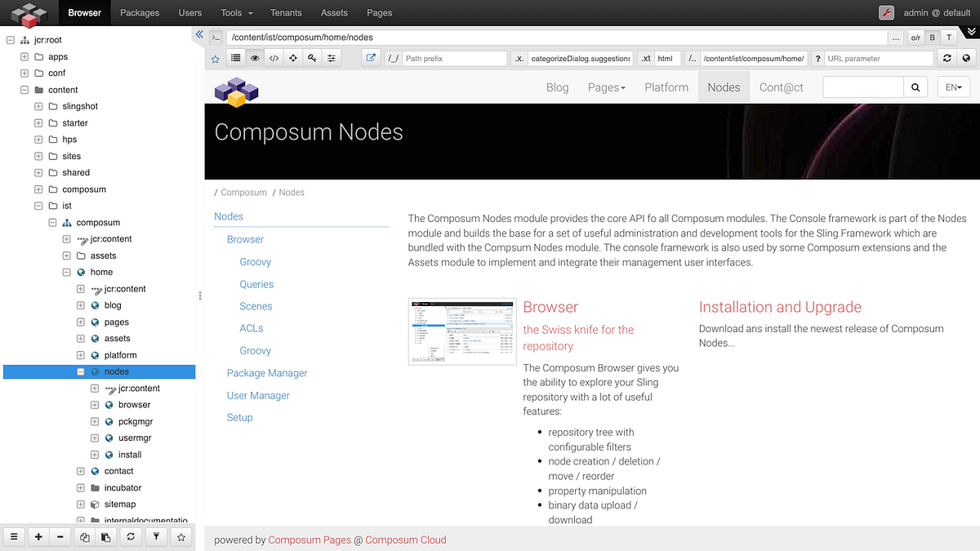The height and width of the screenshot is (551, 980).
Task: Open the Packages menu in top navigation
Action: tap(139, 12)
